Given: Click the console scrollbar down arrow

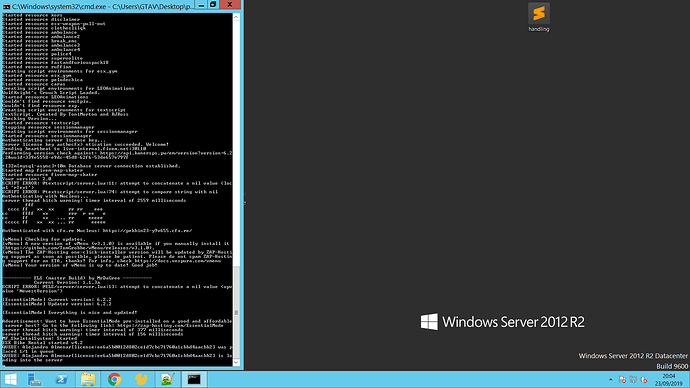Looking at the screenshot, I should click(x=236, y=362).
